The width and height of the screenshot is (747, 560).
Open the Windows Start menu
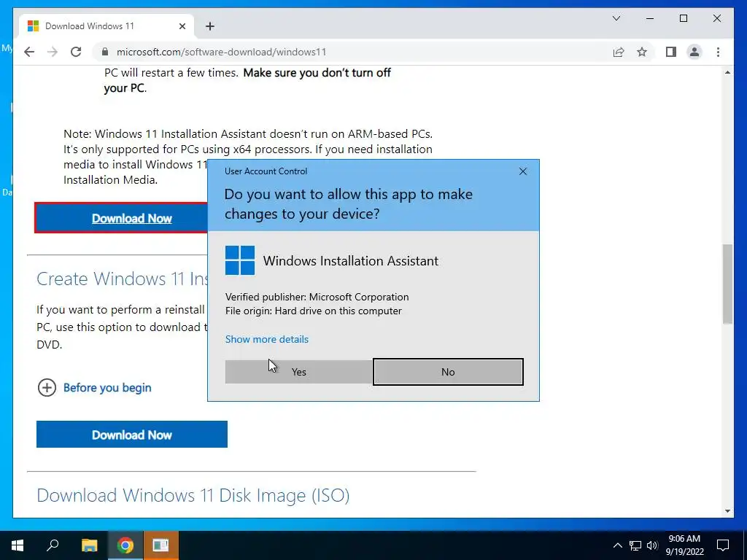18,545
